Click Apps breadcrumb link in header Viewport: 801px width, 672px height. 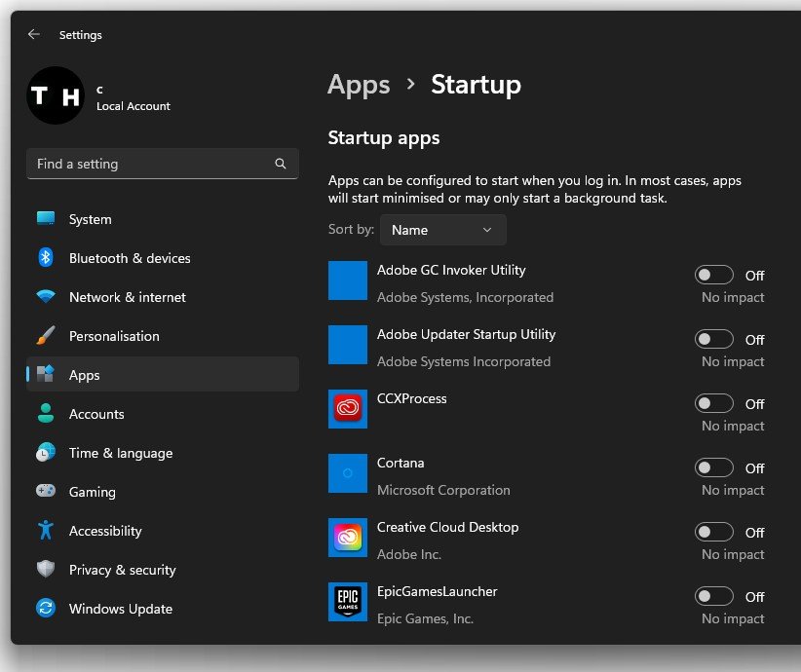(x=359, y=86)
